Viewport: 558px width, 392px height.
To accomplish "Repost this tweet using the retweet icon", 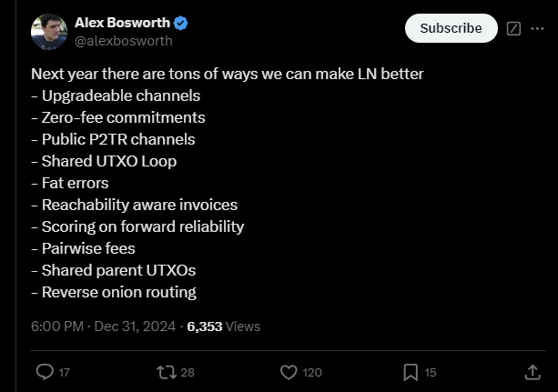I will point(166,372).
